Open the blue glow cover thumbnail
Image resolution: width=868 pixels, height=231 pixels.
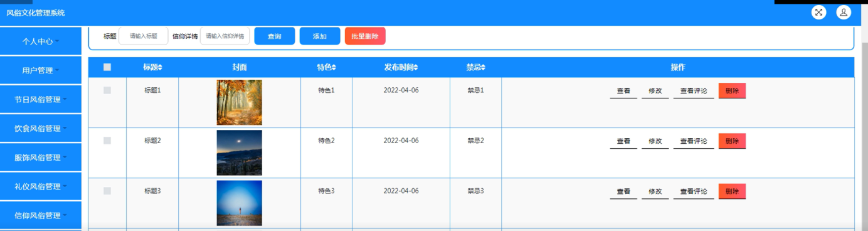(240, 203)
